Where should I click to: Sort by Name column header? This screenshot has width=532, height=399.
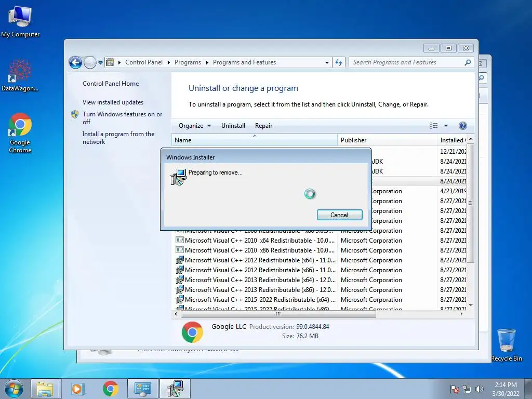(255, 140)
